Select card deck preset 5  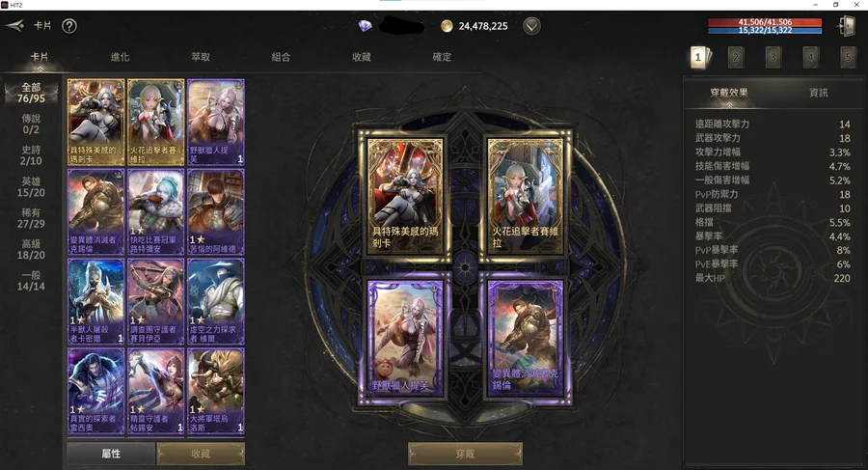tap(848, 57)
